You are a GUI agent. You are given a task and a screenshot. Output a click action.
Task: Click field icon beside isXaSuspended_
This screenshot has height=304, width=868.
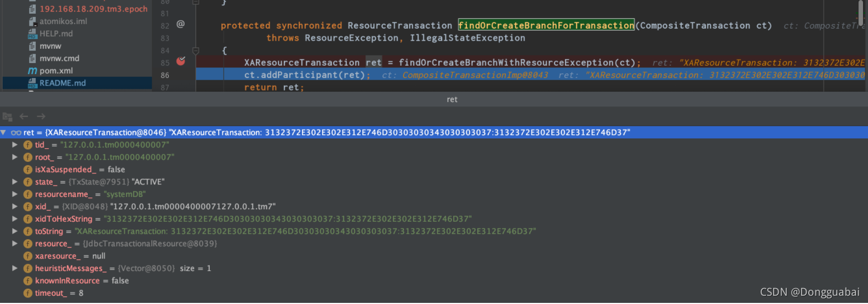28,170
